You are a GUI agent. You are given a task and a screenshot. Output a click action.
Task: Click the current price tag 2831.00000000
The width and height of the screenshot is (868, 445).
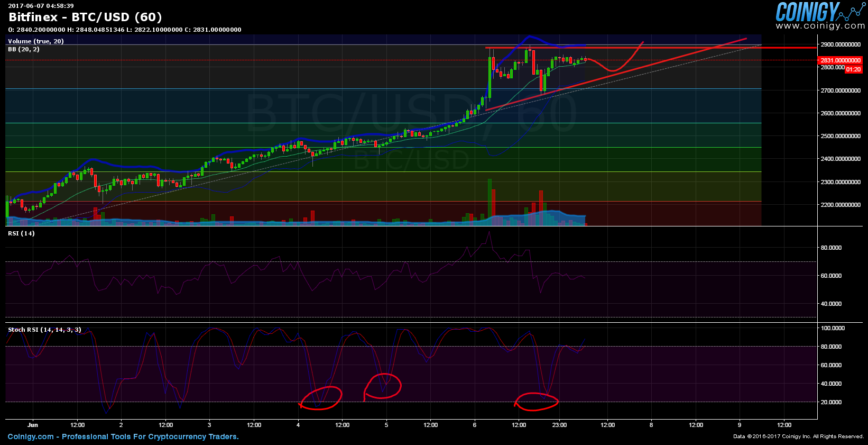(x=841, y=60)
